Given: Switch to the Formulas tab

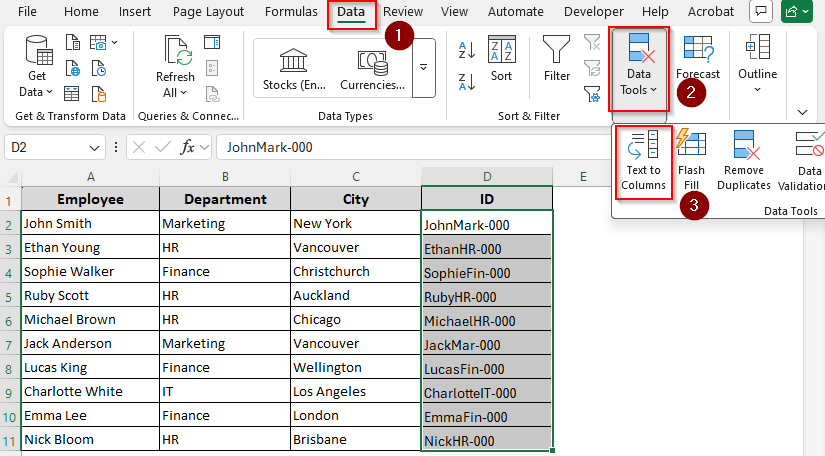Looking at the screenshot, I should click(x=291, y=12).
